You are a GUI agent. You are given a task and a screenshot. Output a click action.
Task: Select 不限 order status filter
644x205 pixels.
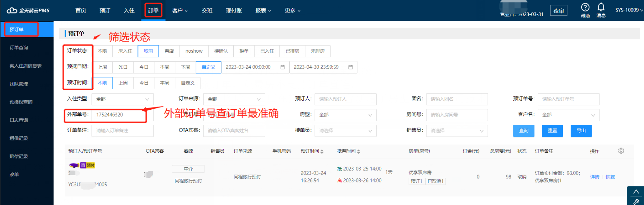click(102, 51)
